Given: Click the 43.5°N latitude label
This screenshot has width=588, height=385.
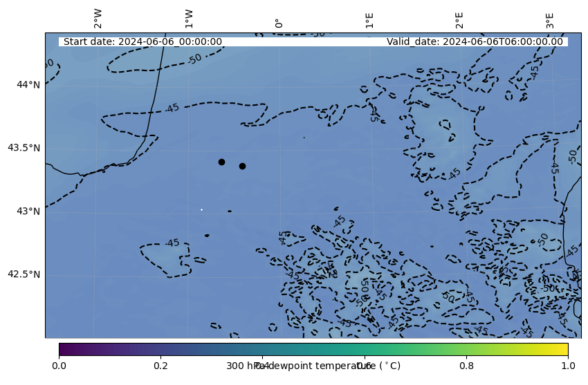Looking at the screenshot, I should (x=24, y=148).
